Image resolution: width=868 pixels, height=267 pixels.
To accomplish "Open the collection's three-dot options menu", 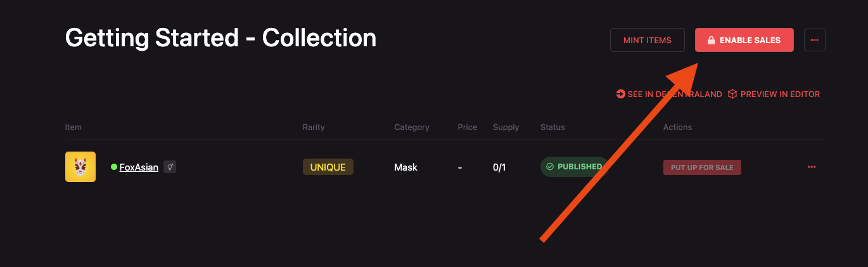I will tap(814, 40).
